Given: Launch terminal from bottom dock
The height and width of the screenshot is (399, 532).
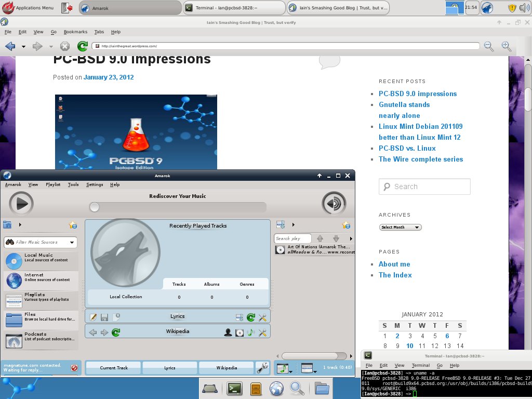Looking at the screenshot, I should [x=234, y=389].
